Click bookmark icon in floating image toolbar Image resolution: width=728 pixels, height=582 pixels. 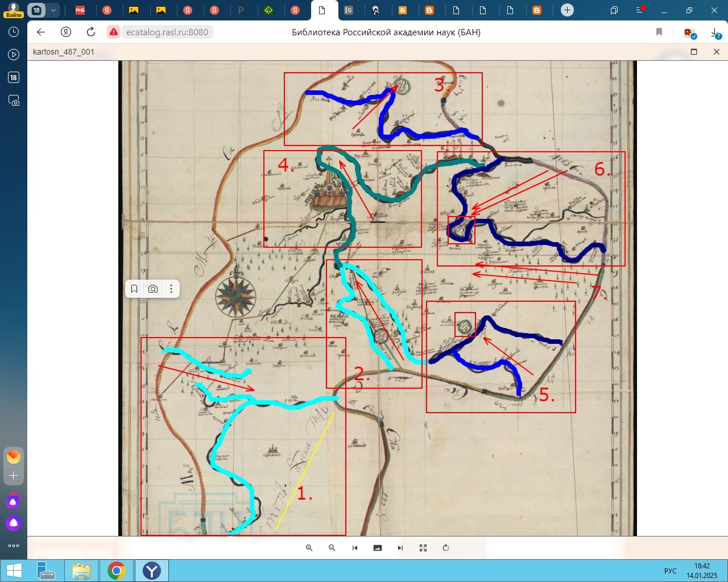[x=134, y=289]
